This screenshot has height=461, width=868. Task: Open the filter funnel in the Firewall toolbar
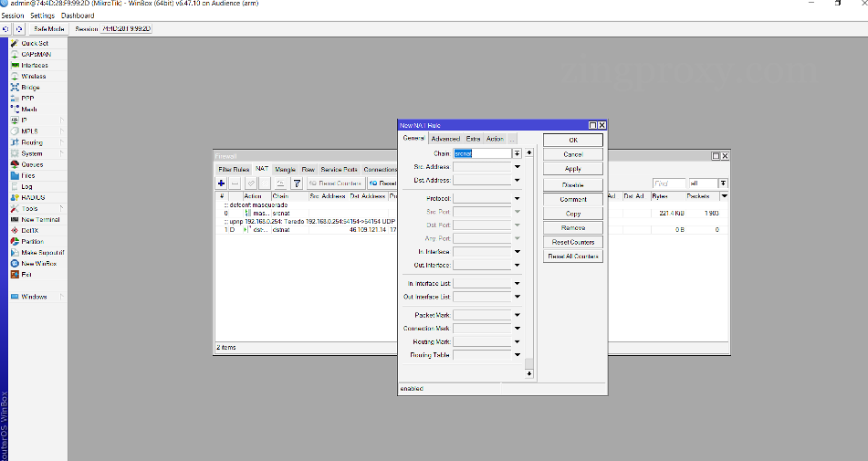[297, 183]
